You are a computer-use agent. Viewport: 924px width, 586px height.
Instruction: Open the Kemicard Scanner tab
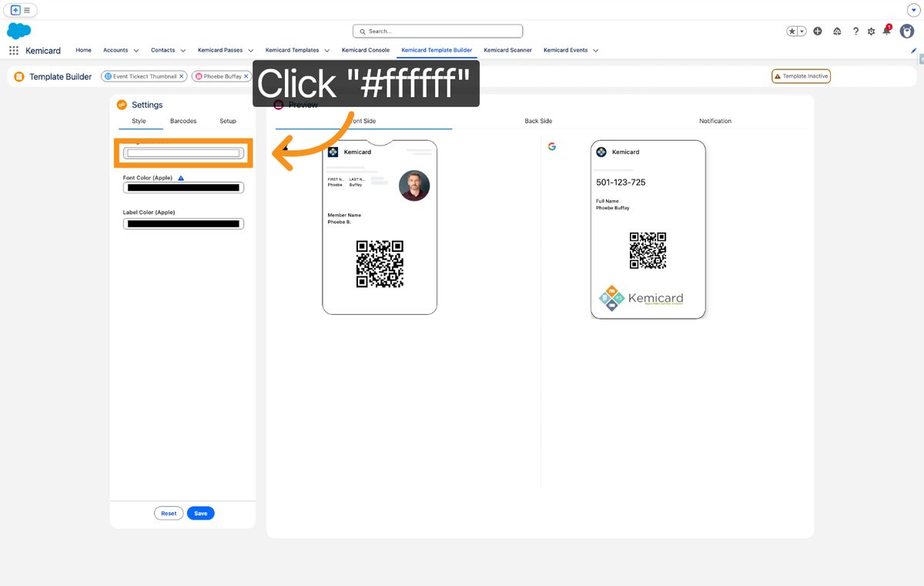507,50
